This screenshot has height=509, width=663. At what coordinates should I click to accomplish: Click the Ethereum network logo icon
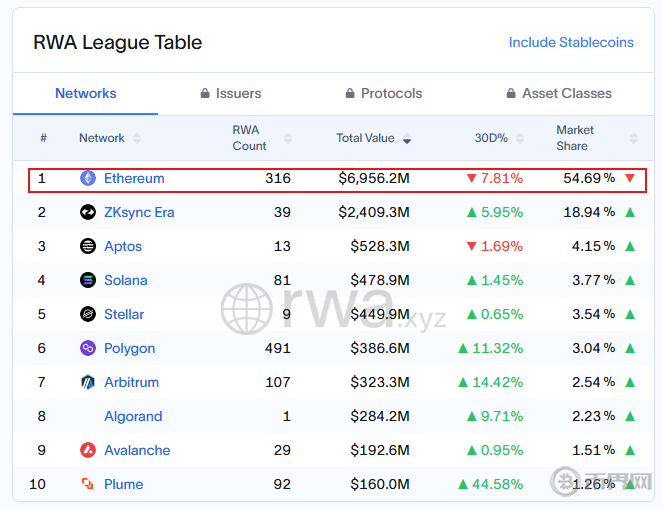click(x=88, y=179)
